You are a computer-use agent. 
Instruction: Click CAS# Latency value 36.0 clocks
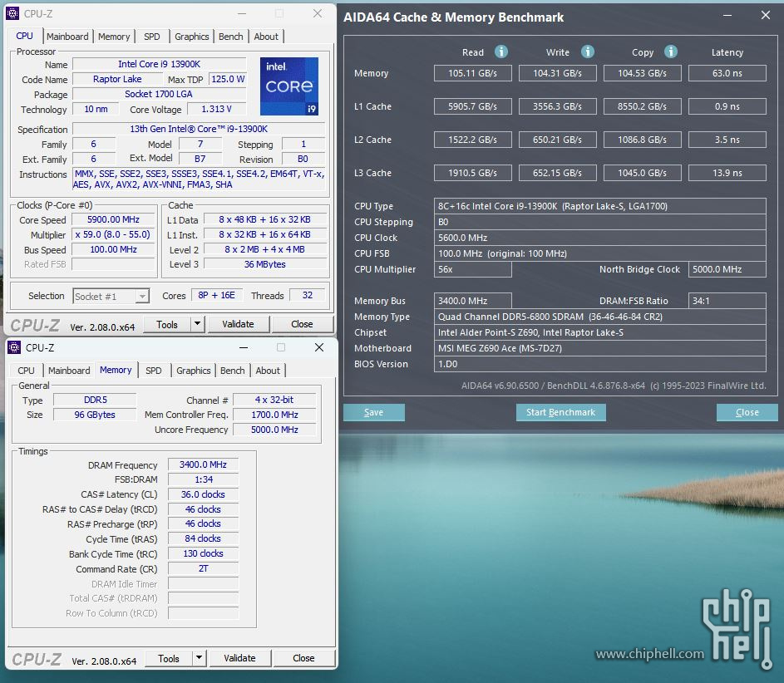tap(203, 494)
